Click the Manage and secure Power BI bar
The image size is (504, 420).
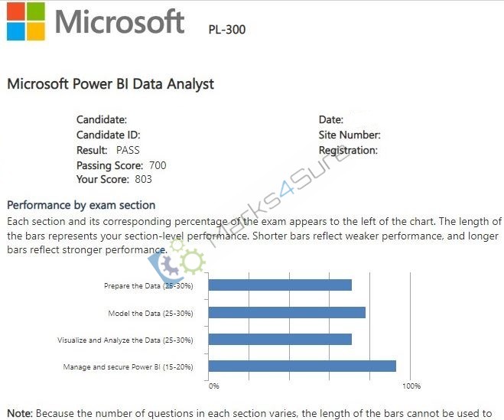click(302, 366)
